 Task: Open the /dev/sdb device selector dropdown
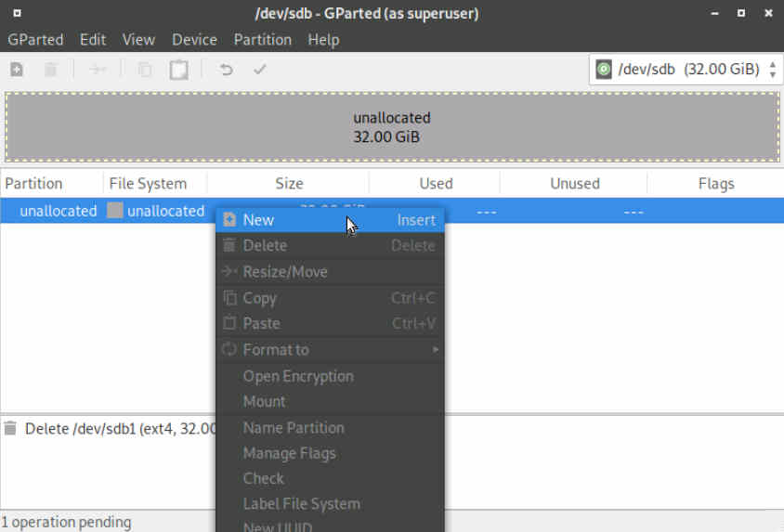(x=686, y=70)
